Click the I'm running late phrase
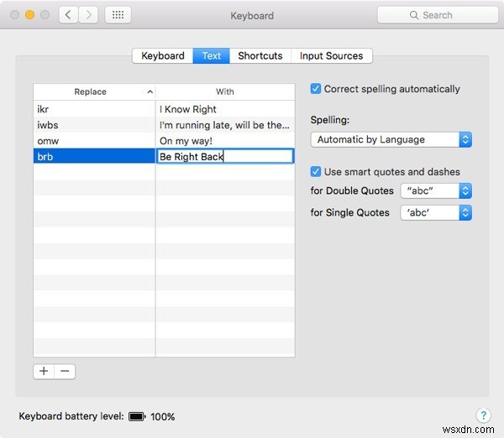The height and width of the screenshot is (438, 504). point(224,125)
